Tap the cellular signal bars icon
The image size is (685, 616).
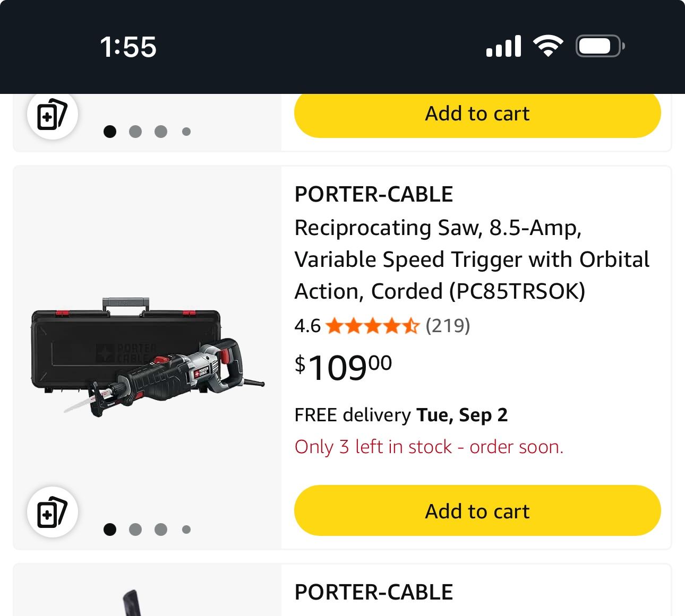point(503,46)
